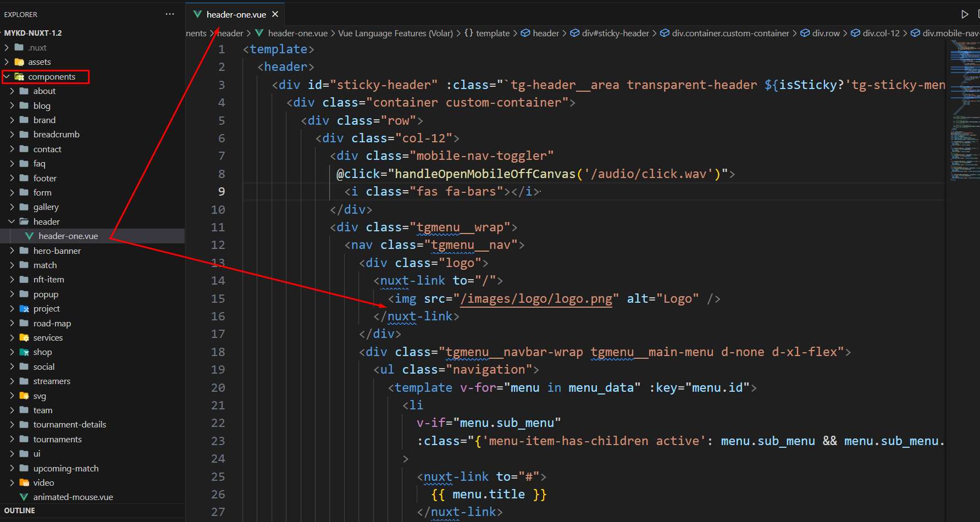
Task: Collapse the components folder
Action: point(7,77)
